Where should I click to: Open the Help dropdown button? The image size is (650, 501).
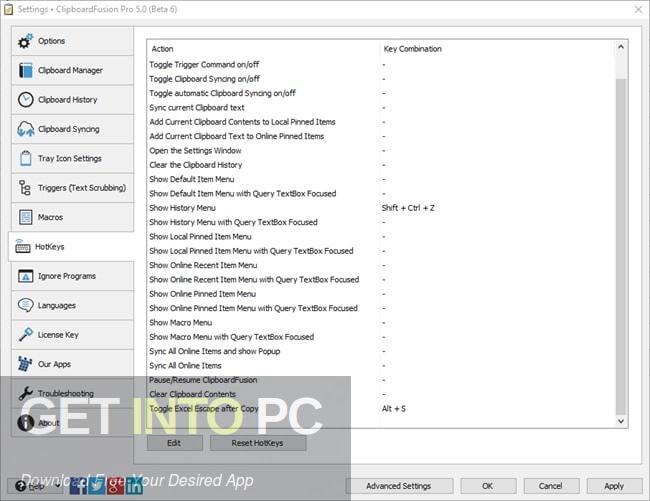click(37, 486)
